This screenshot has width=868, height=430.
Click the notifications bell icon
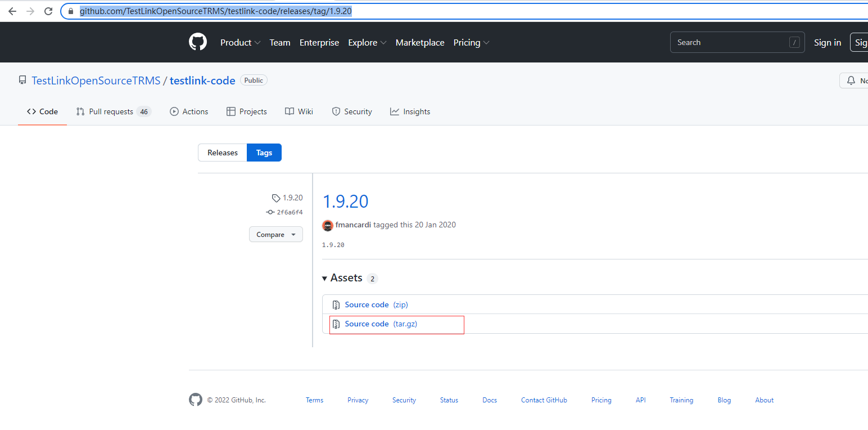(851, 80)
